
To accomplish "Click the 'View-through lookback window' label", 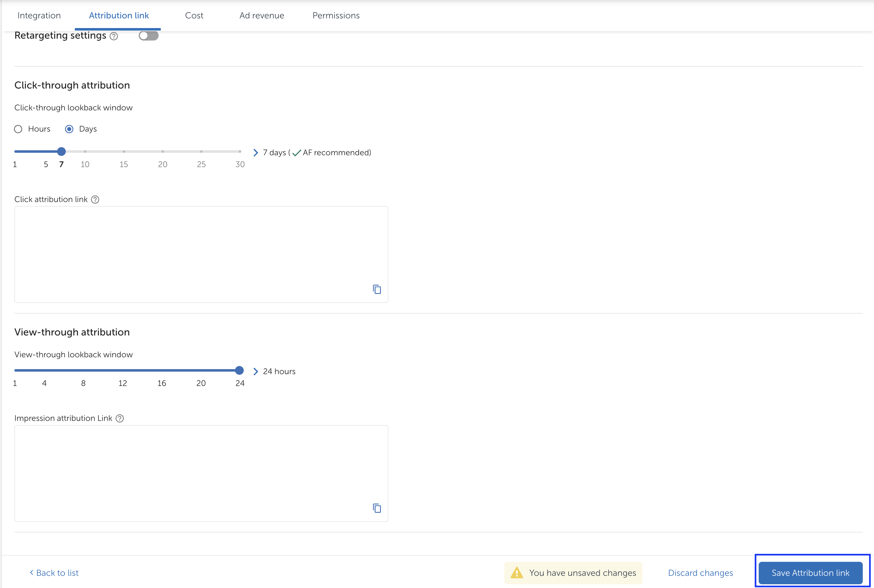I will coord(74,355).
